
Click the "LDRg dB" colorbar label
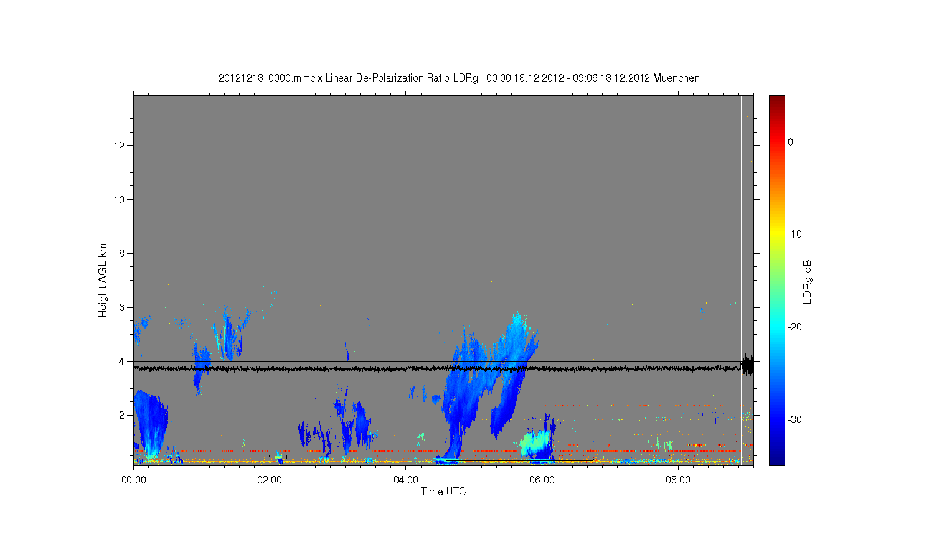coord(808,281)
